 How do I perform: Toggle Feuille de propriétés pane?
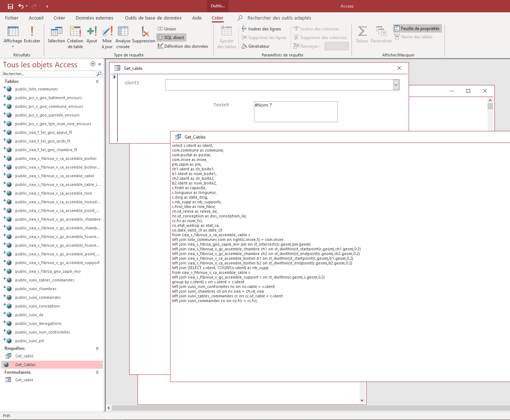point(417,29)
